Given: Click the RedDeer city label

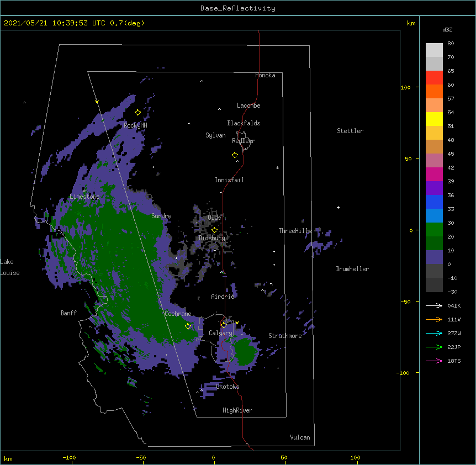Looking at the screenshot, I should [x=244, y=141].
